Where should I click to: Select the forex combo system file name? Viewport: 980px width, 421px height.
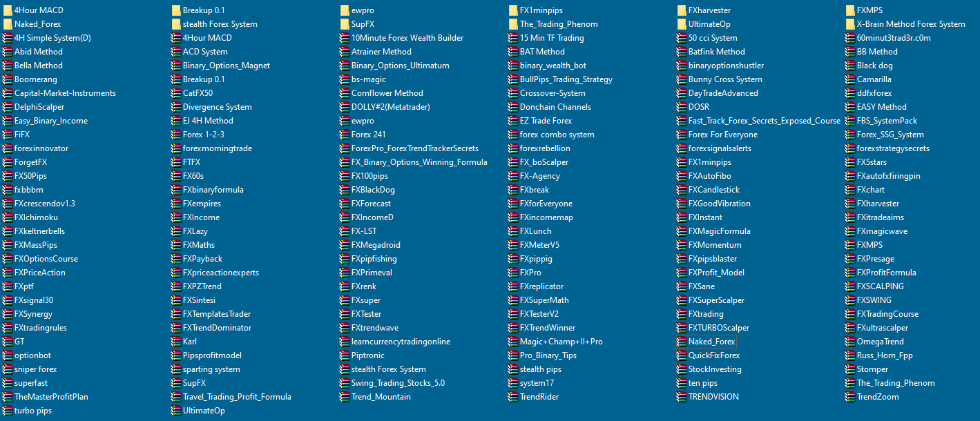557,135
